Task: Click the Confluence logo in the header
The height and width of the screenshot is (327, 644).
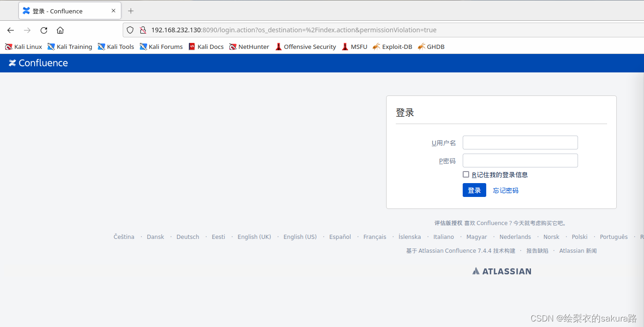Action: [38, 63]
